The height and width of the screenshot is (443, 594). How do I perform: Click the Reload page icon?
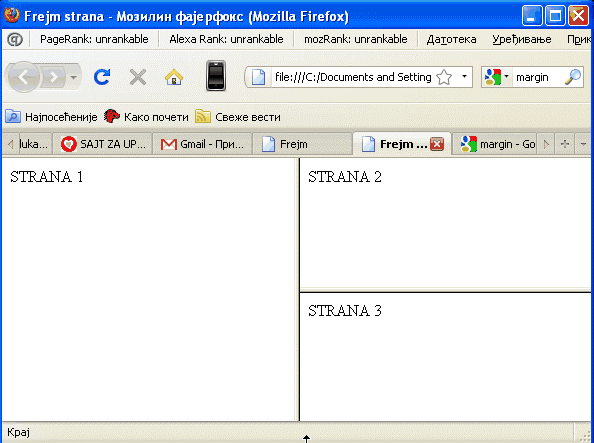click(x=102, y=77)
